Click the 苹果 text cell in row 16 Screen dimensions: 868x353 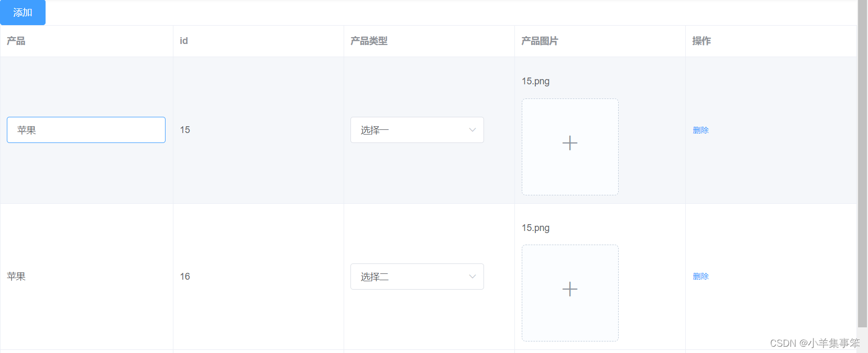click(16, 277)
